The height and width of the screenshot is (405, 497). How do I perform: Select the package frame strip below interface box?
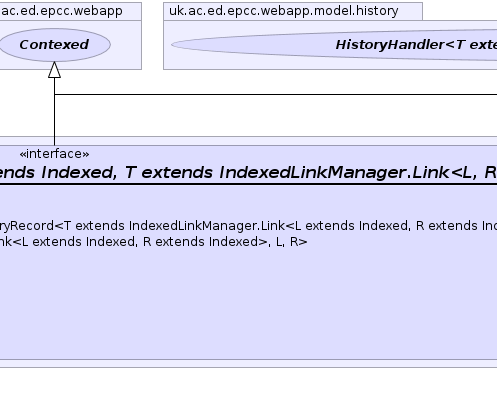248,363
